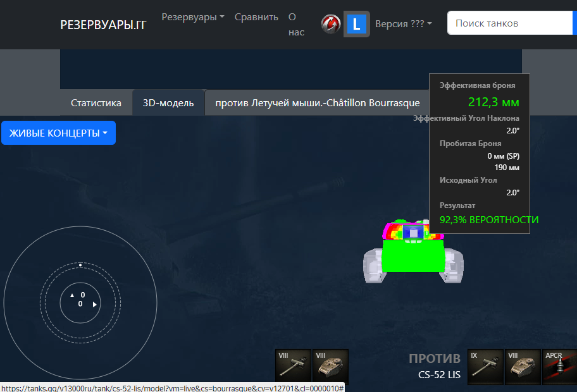Click the red World of Tanks icon
This screenshot has width=577, height=392.
pos(330,24)
